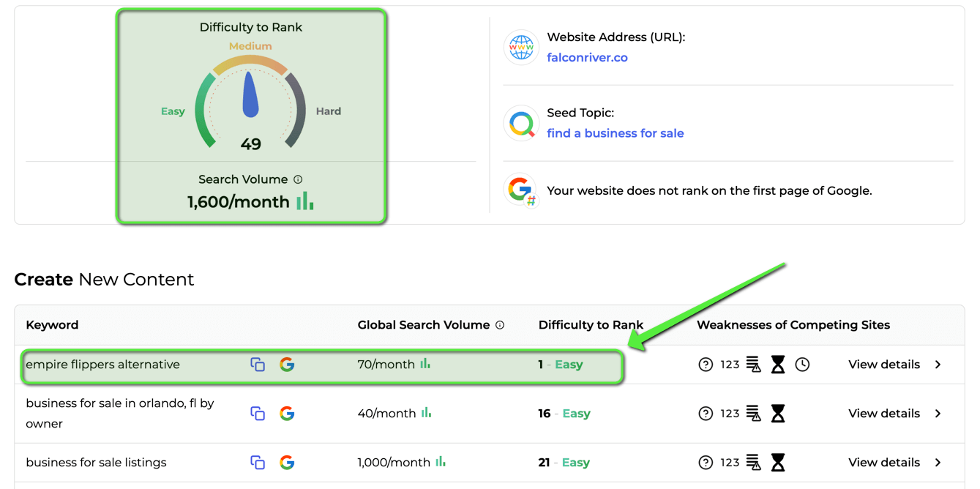Copy the 'empire flippers alternative' keyword
The height and width of the screenshot is (489, 980).
tap(258, 365)
